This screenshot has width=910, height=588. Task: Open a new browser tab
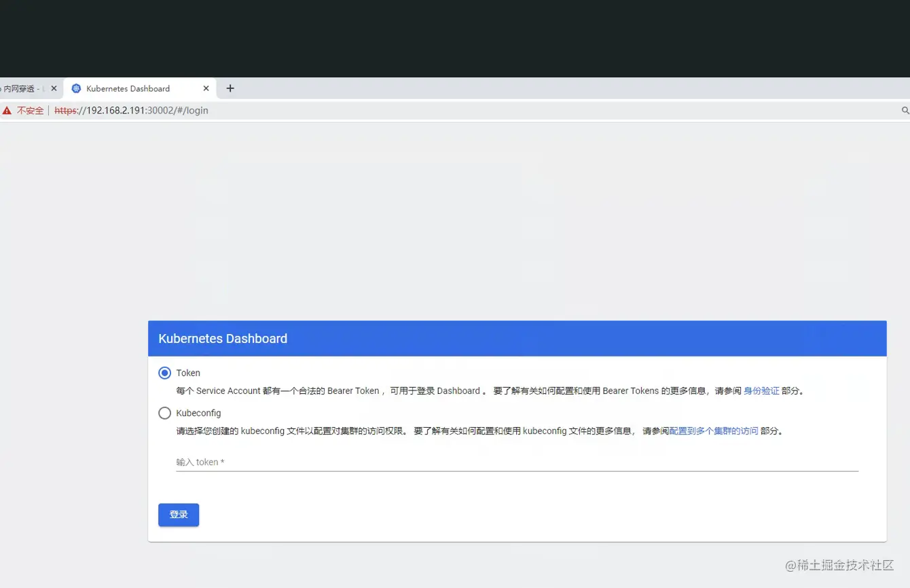click(x=230, y=88)
